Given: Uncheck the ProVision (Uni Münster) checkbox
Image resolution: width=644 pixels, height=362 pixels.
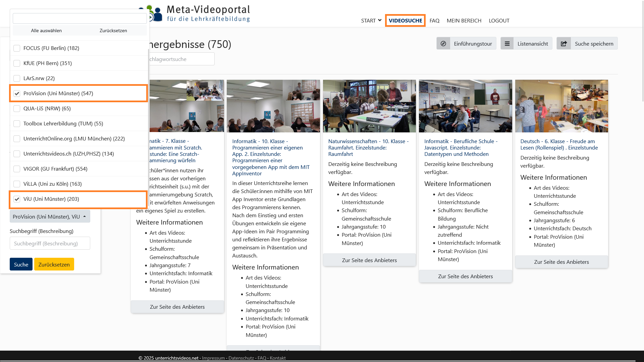Looking at the screenshot, I should 17,94.
